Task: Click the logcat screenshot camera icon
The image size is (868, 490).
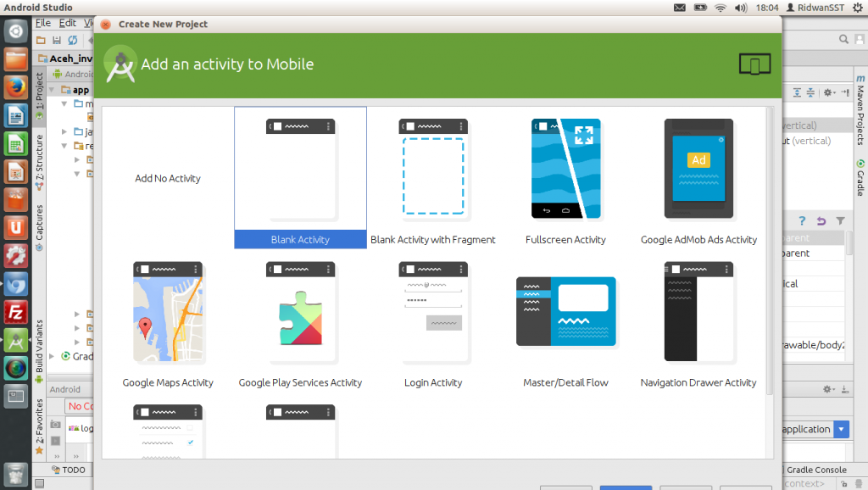Action: click(x=55, y=424)
